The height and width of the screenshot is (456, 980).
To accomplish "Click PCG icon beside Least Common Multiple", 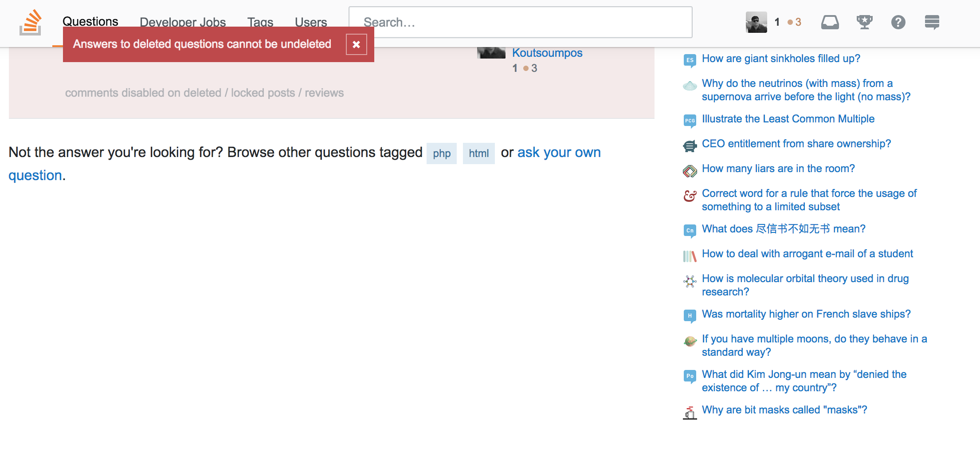I will point(690,121).
